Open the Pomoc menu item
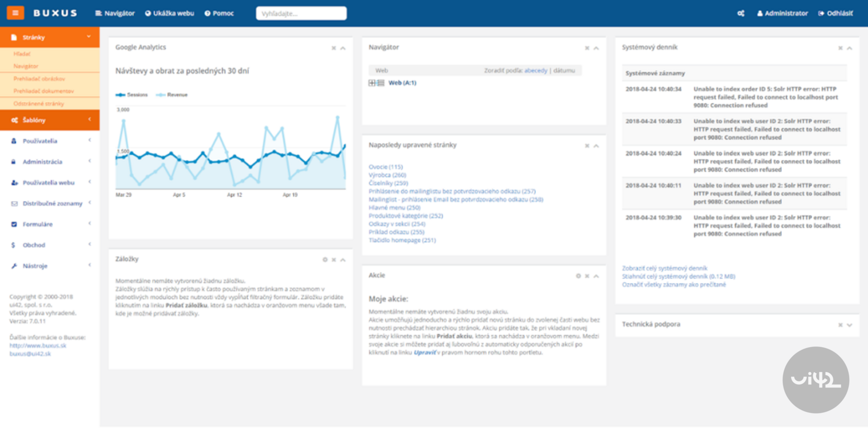868x432 pixels. pyautogui.click(x=219, y=13)
